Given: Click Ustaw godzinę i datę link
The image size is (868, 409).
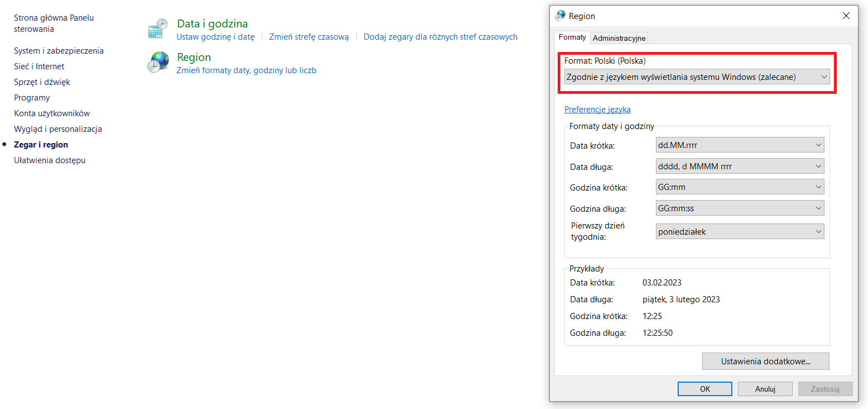Looking at the screenshot, I should [x=215, y=37].
